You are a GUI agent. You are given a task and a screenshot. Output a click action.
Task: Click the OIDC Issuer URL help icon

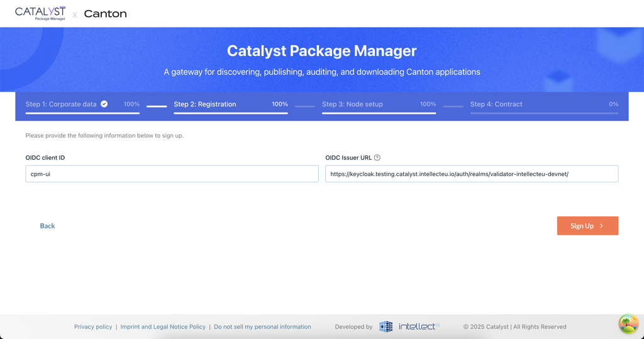(377, 158)
